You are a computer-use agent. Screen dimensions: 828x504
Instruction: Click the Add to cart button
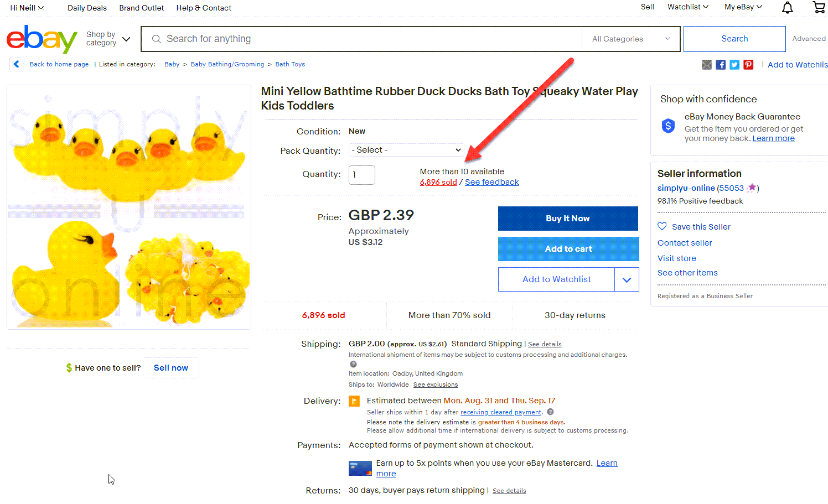[568, 249]
